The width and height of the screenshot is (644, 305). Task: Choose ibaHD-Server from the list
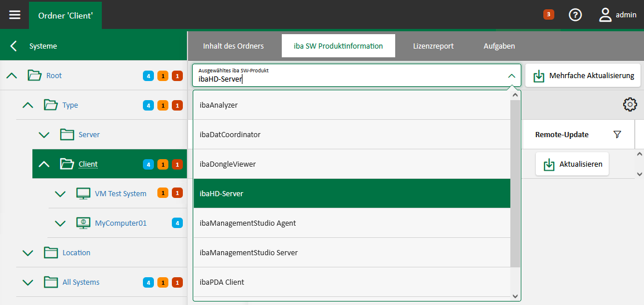352,193
